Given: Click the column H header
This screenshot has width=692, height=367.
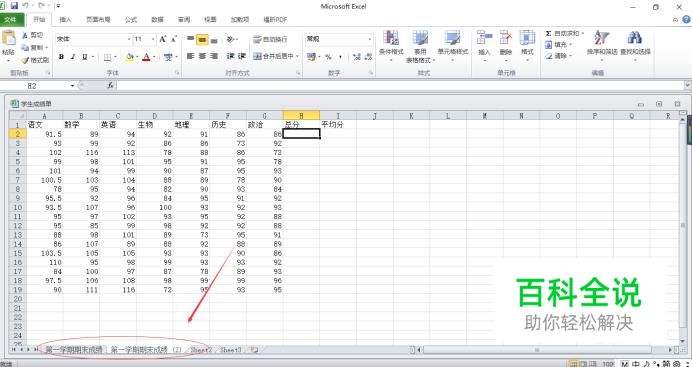Looking at the screenshot, I should coord(301,116).
